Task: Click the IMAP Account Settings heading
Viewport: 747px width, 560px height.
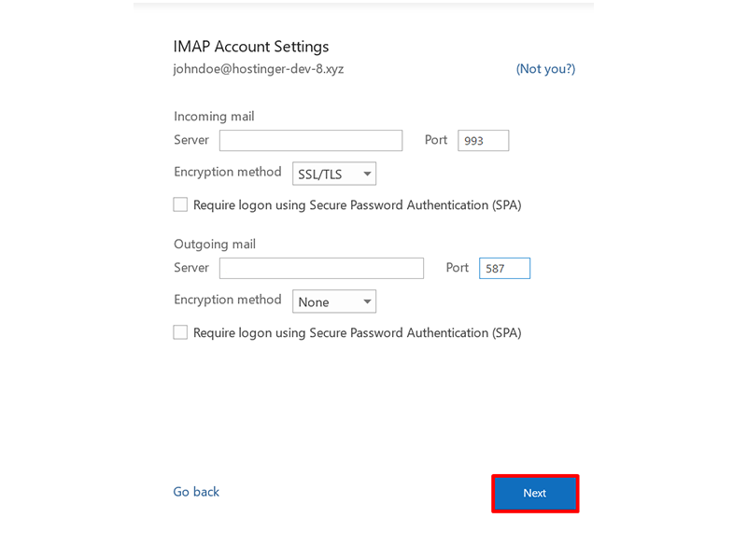Action: click(251, 47)
